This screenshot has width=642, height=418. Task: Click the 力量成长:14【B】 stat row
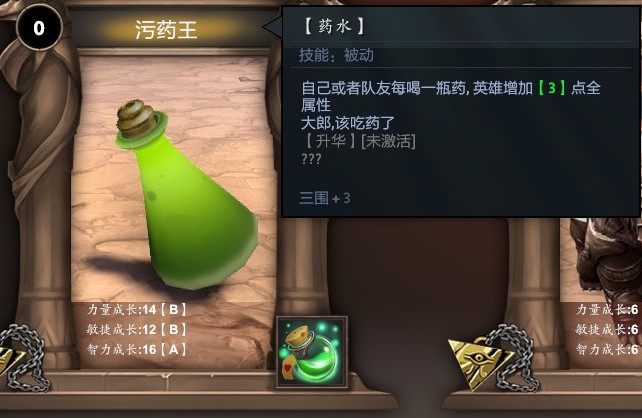[136, 310]
